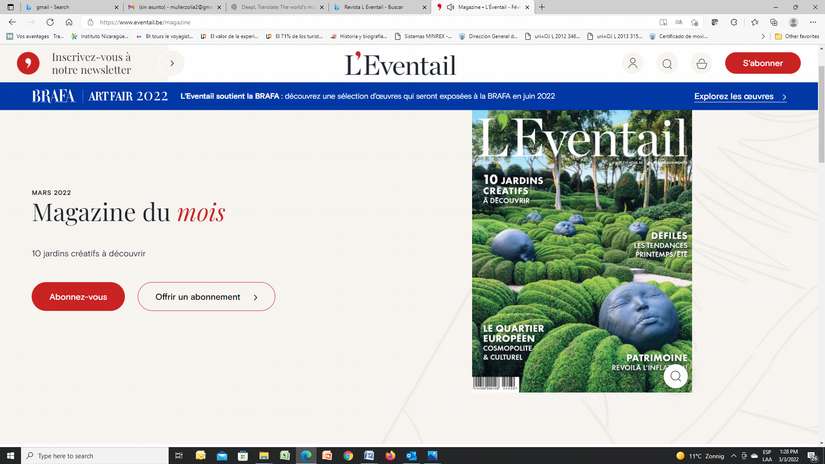Viewport: 825px width, 464px height.
Task: Open Firefox from taskbar
Action: (390, 456)
